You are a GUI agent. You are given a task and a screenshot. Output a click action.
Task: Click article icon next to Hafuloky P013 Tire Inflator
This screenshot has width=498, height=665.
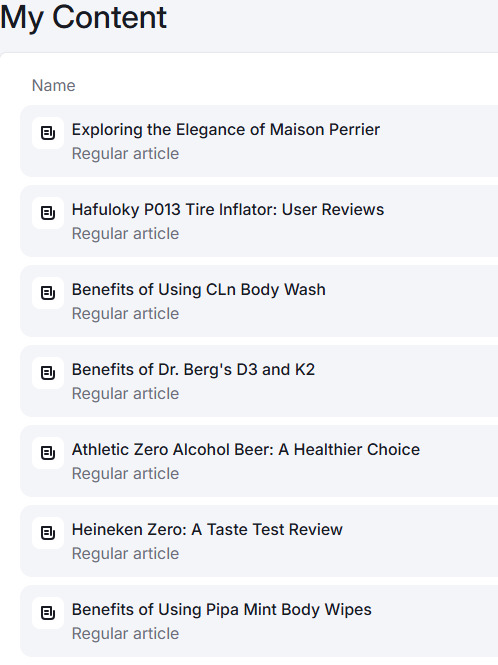[x=48, y=213]
